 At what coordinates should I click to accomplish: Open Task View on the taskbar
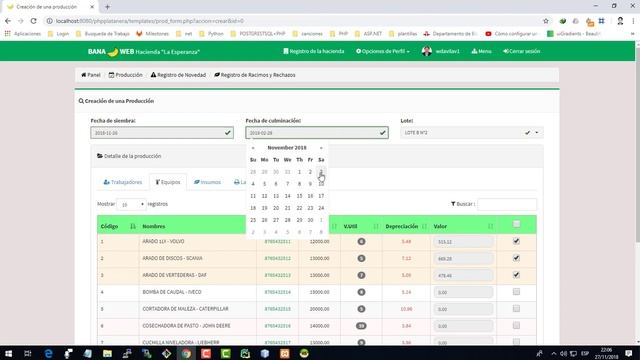tap(28, 353)
